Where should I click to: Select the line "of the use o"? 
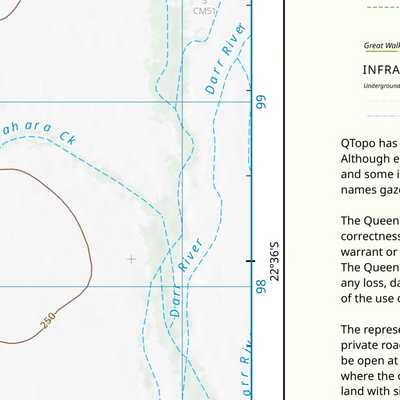coord(370,298)
